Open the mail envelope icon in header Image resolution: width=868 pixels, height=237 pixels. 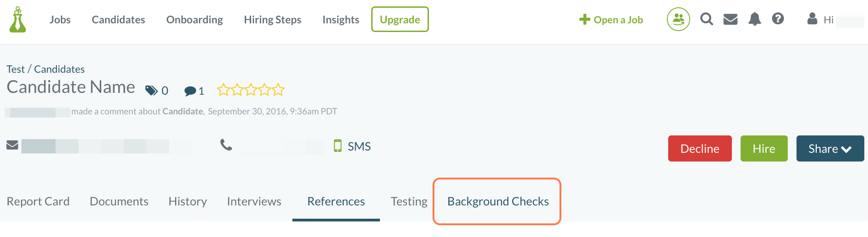[x=730, y=19]
